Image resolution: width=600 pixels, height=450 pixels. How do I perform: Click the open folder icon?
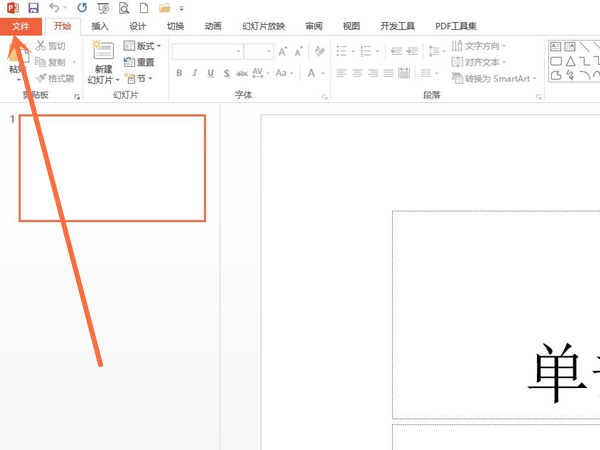click(x=165, y=8)
